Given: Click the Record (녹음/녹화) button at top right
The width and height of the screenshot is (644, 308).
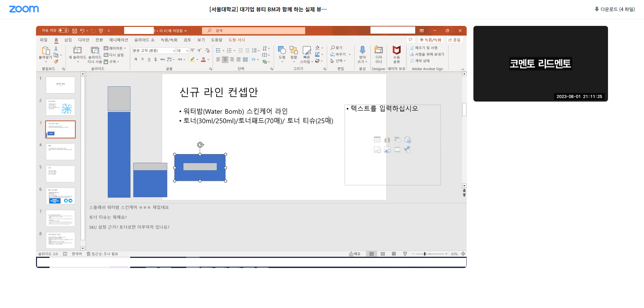Looking at the screenshot, I should coord(431,40).
